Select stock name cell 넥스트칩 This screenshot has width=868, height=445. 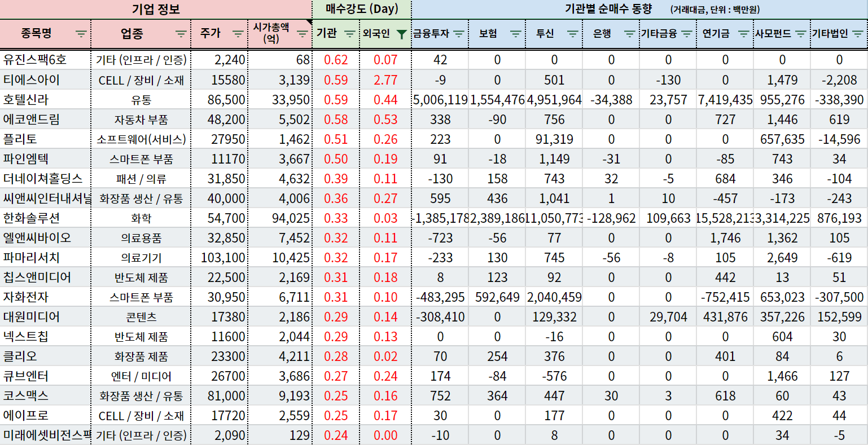(45, 336)
